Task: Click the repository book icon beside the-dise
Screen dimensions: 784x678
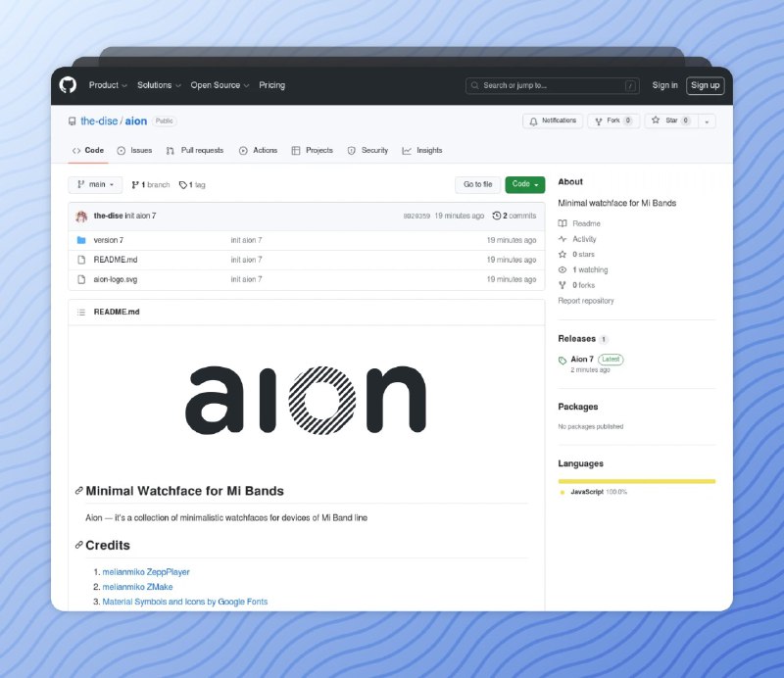Action: click(x=73, y=121)
